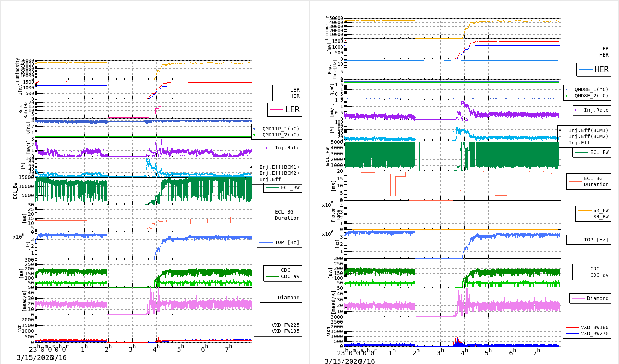Click the large HER label box in right panel

[x=594, y=70]
